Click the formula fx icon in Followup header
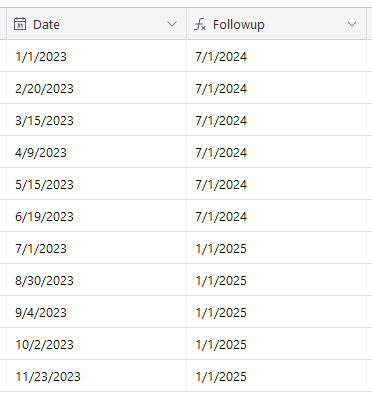The width and height of the screenshot is (372, 399). point(200,24)
